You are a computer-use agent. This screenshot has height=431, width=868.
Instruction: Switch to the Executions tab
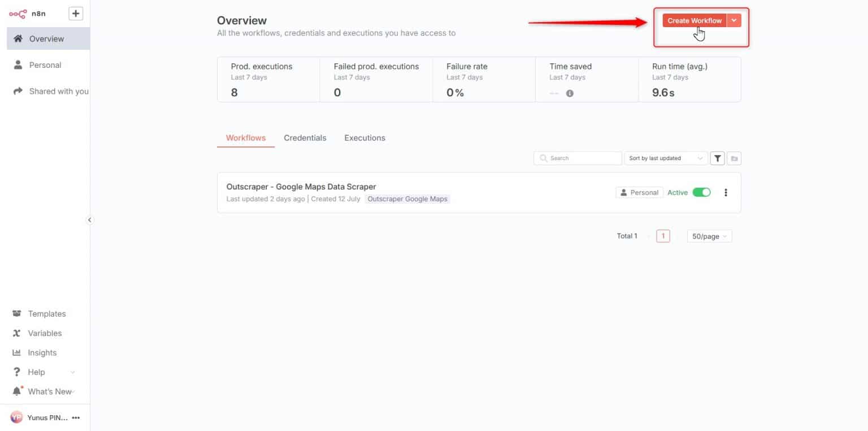tap(364, 137)
